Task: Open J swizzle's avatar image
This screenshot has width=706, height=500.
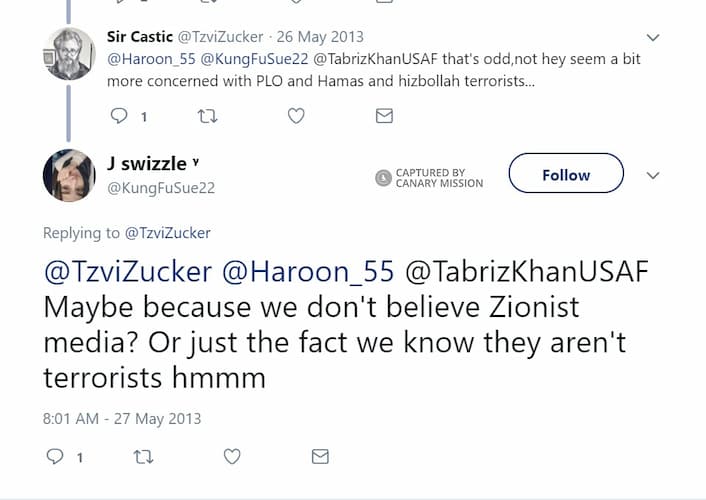Action: pyautogui.click(x=69, y=176)
